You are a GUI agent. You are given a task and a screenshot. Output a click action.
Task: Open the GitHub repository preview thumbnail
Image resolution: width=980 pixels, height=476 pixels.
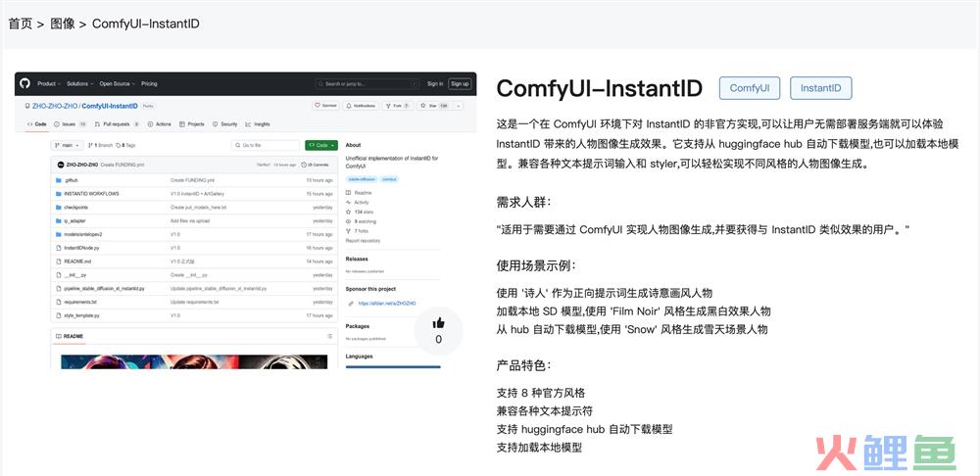[246, 220]
